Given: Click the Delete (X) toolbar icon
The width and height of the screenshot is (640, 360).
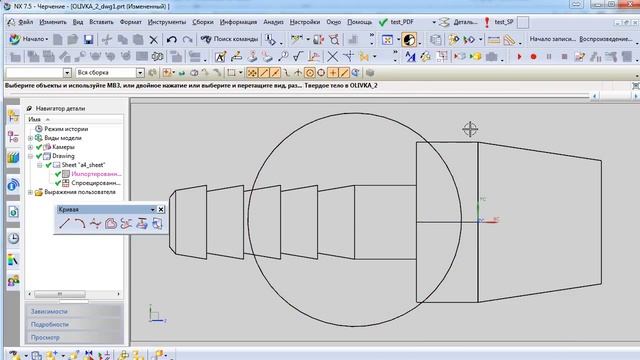Looking at the screenshot, I should pyautogui.click(x=153, y=40).
